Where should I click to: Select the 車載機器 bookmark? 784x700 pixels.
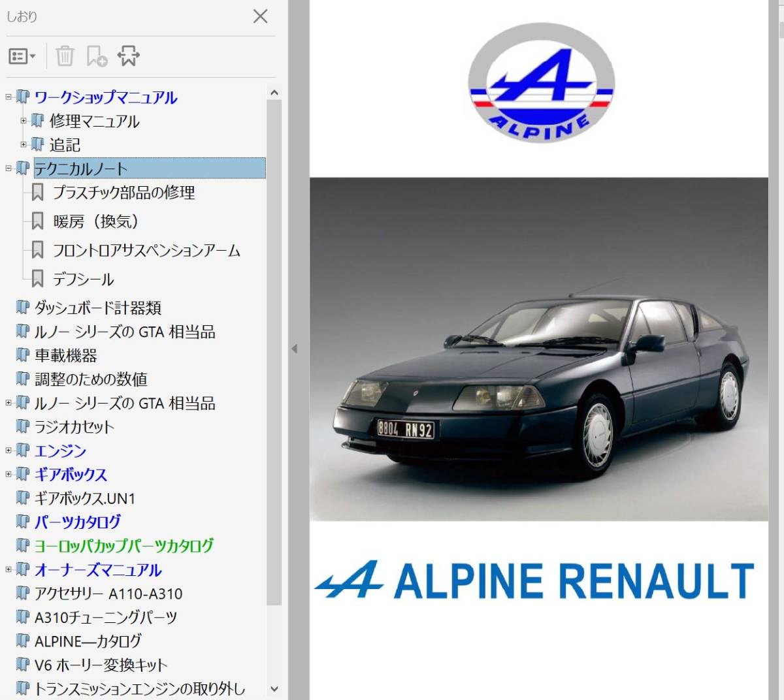point(67,355)
